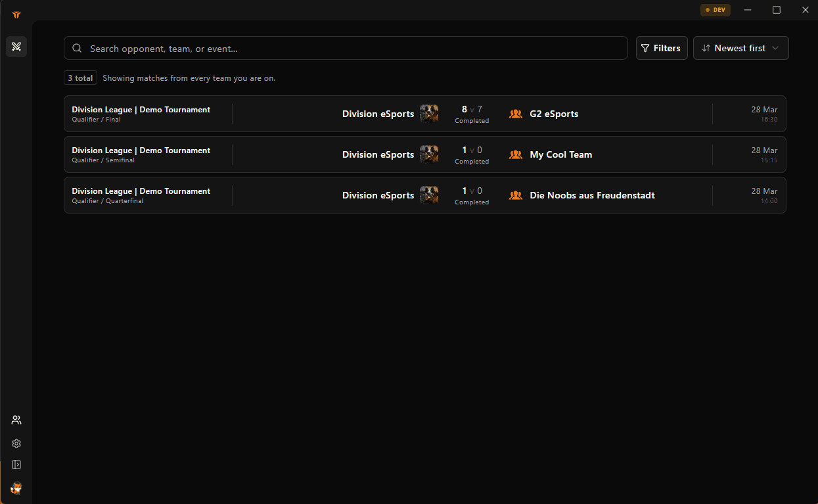This screenshot has width=818, height=504.
Task: Click the DEV badge in title bar
Action: tap(716, 10)
